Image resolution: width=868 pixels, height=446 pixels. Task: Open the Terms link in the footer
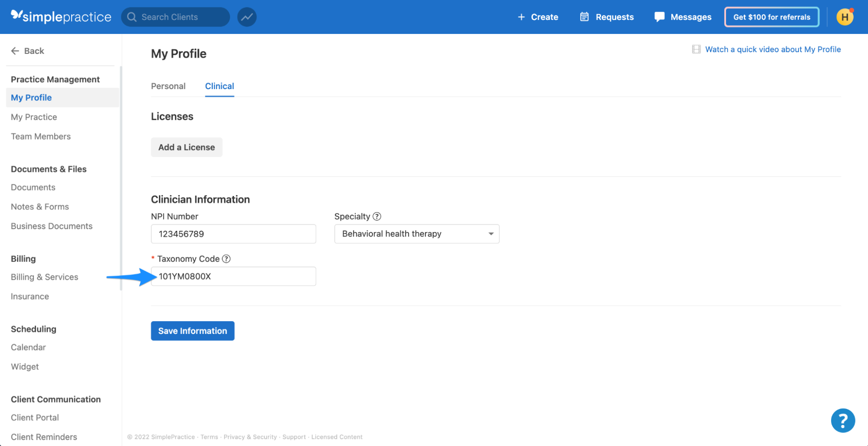[x=209, y=437]
